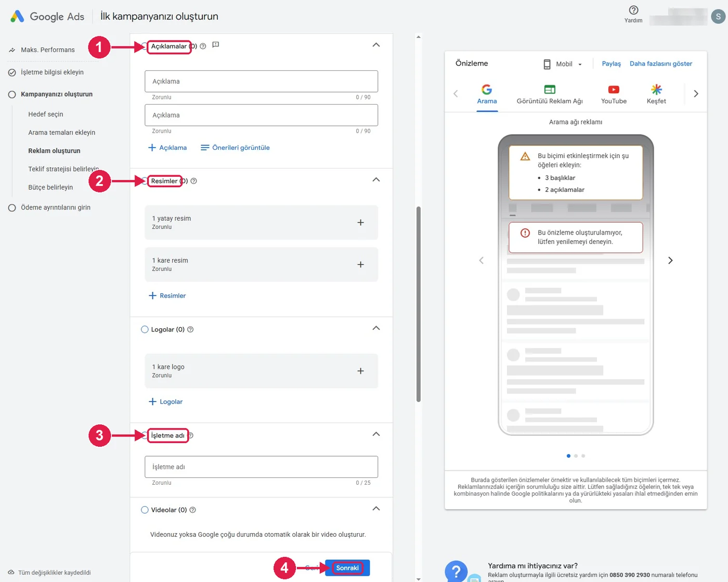
Task: Add a yatay resim with plus icon
Action: click(360, 223)
